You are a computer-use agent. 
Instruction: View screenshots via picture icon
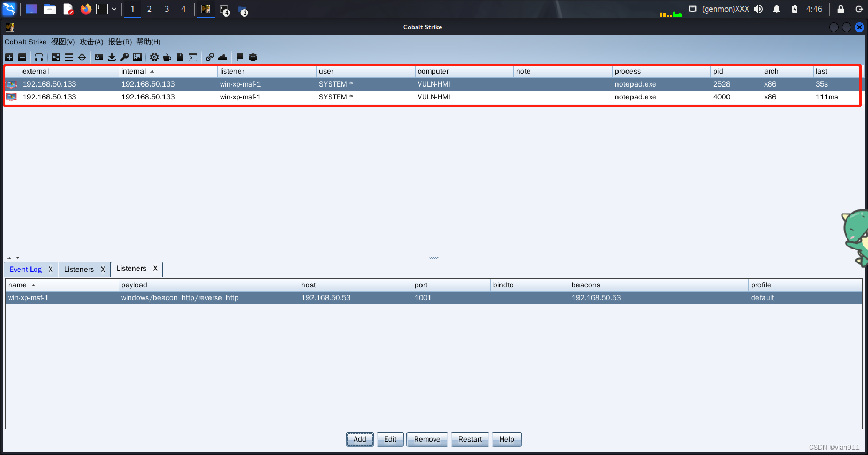tap(137, 57)
